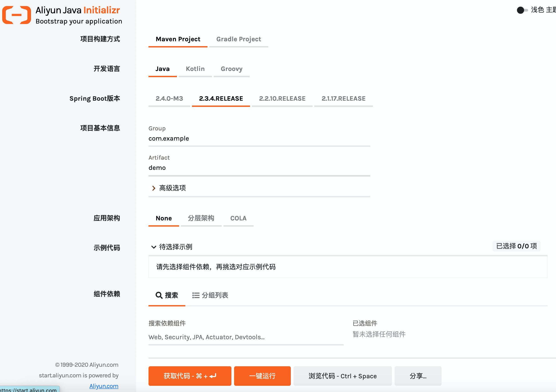Click the Aliyun bracket logo icon

(16, 15)
